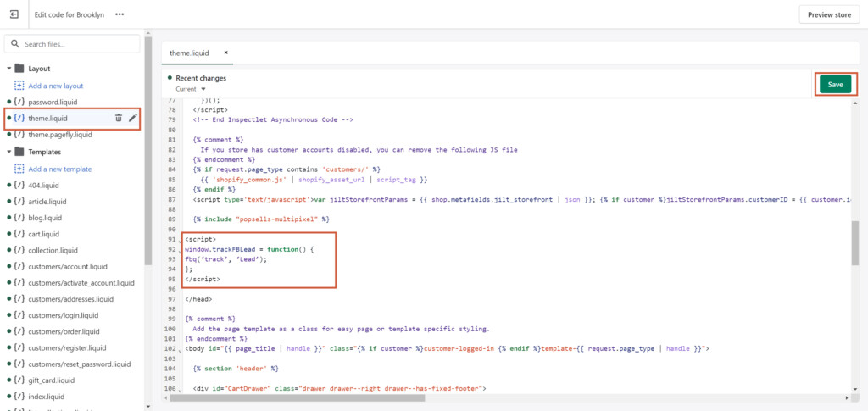This screenshot has height=411, width=868.
Task: Click the popsells-multipixel include line
Action: click(261, 219)
